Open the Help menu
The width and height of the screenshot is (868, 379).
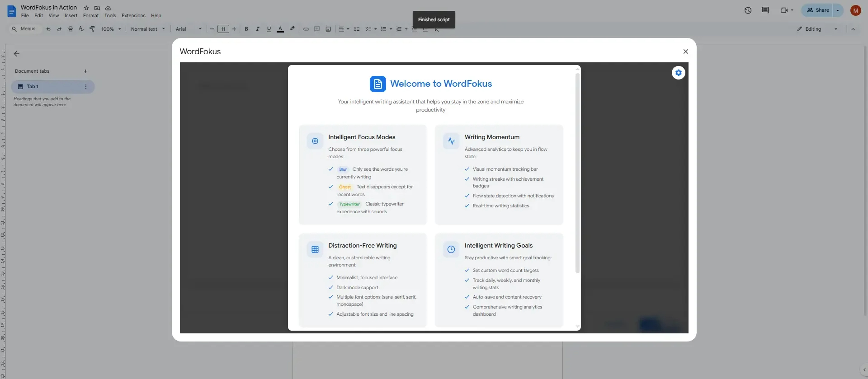[x=156, y=16]
